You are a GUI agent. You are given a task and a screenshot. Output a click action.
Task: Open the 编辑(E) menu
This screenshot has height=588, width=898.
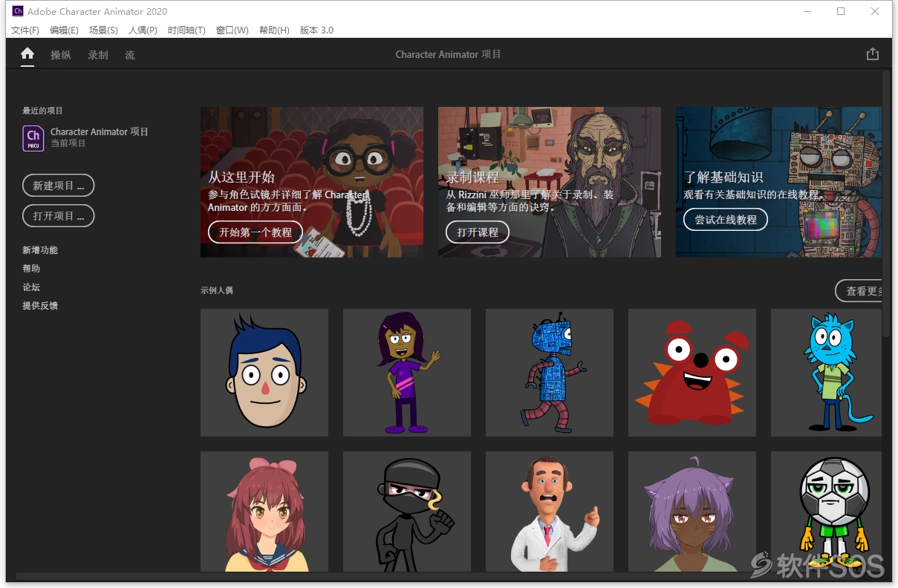coord(64,30)
